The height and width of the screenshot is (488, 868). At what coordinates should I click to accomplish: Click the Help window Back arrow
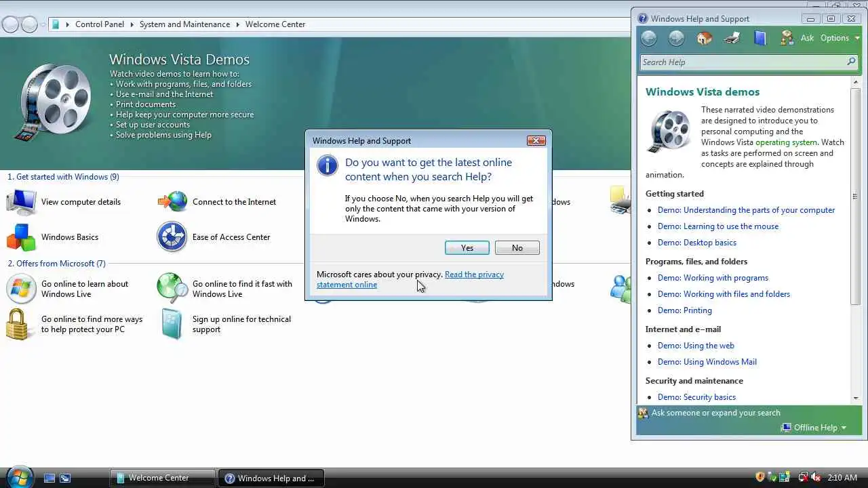tap(649, 38)
